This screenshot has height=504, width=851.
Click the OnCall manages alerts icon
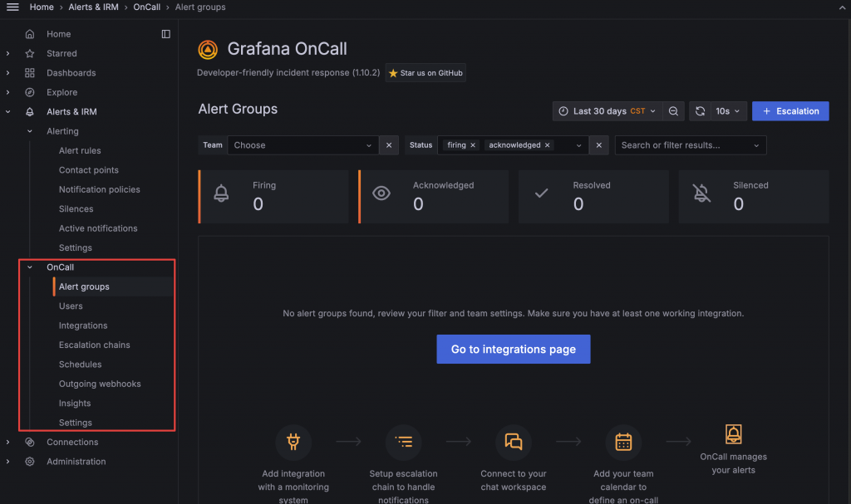point(733,434)
